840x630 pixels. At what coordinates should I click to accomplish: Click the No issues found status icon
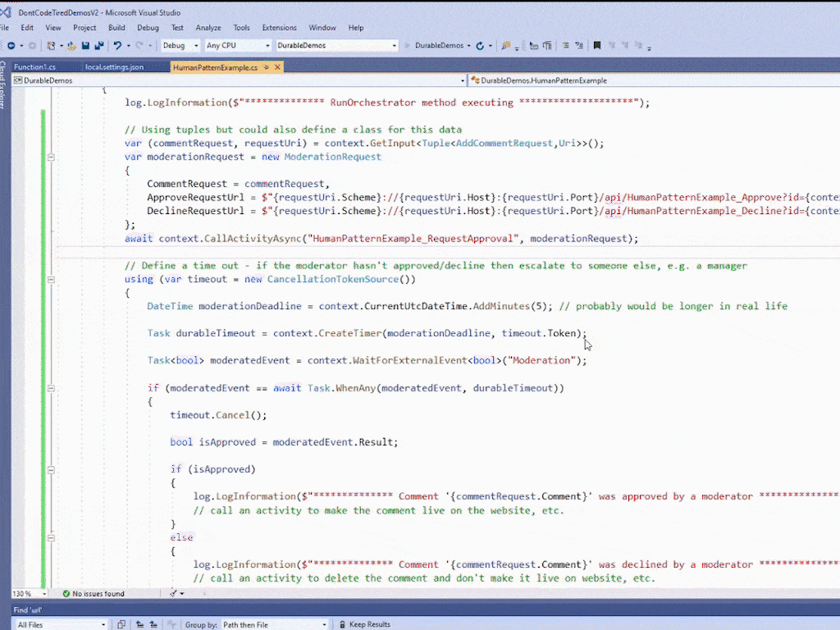point(66,593)
